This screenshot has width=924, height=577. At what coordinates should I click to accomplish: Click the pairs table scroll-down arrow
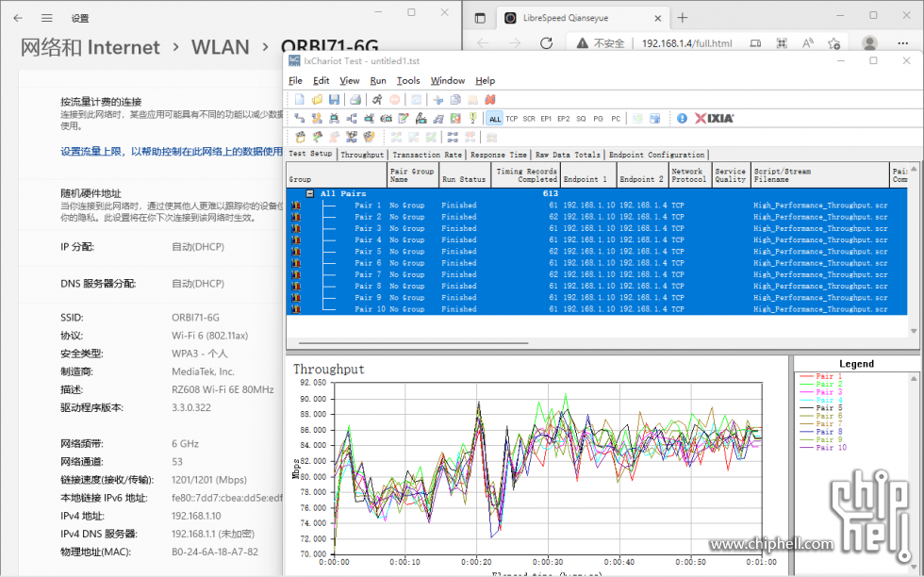click(914, 331)
